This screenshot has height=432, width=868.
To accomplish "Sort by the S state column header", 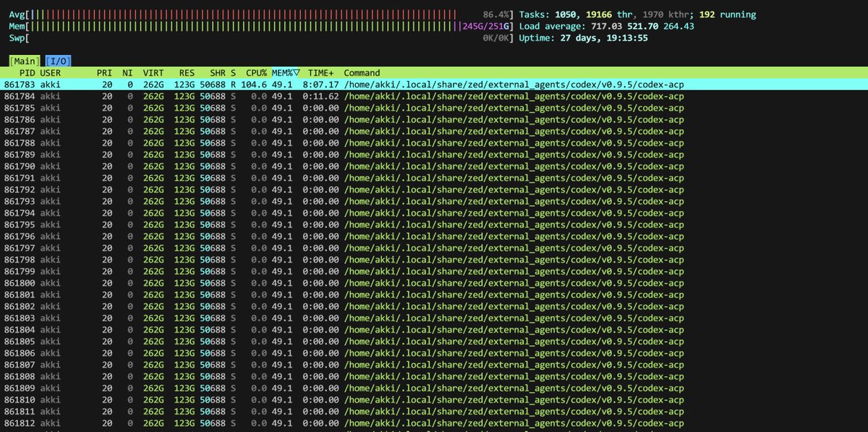I will [233, 73].
